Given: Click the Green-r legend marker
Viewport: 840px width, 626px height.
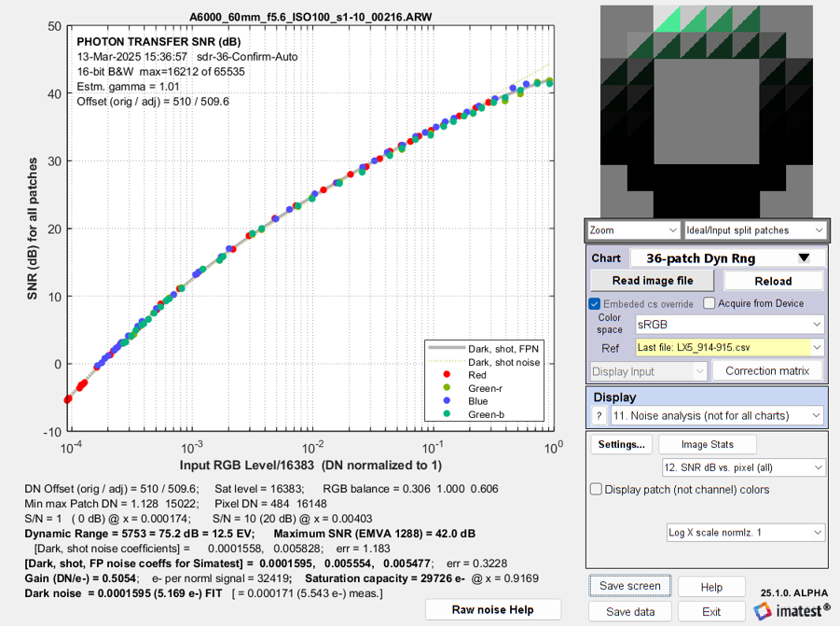Looking at the screenshot, I should pos(447,387).
